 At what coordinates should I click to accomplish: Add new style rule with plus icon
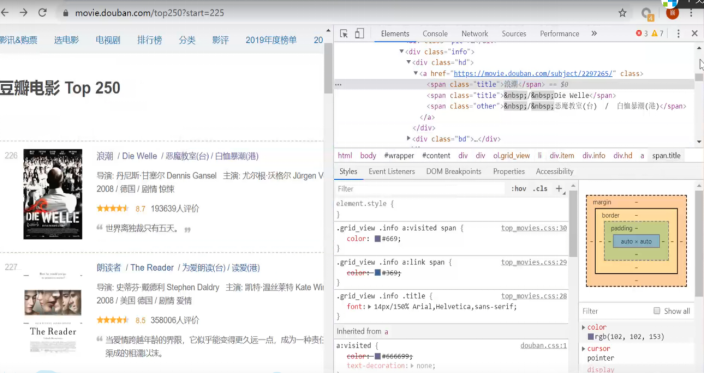point(559,189)
